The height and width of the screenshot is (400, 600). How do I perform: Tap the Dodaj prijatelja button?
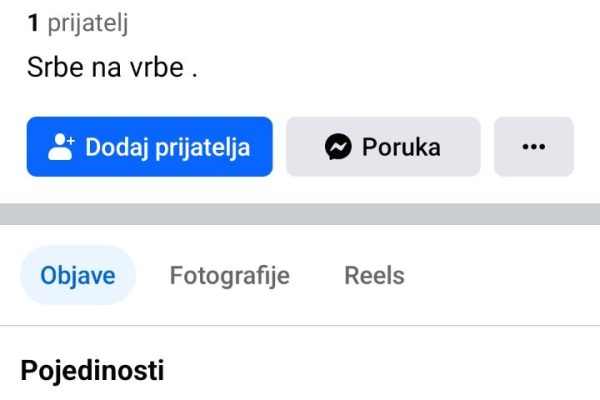coord(150,147)
